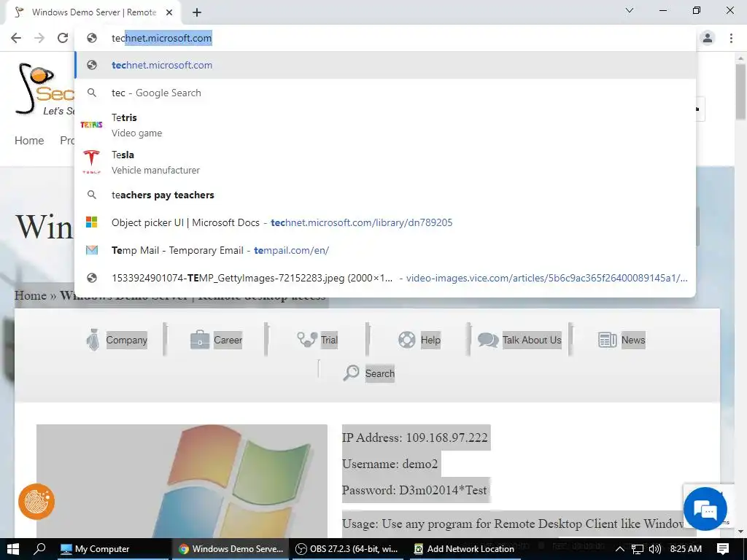Image resolution: width=747 pixels, height=560 pixels.
Task: Pick the Tesla vehicle manufacturer suggestion
Action: pos(385,162)
